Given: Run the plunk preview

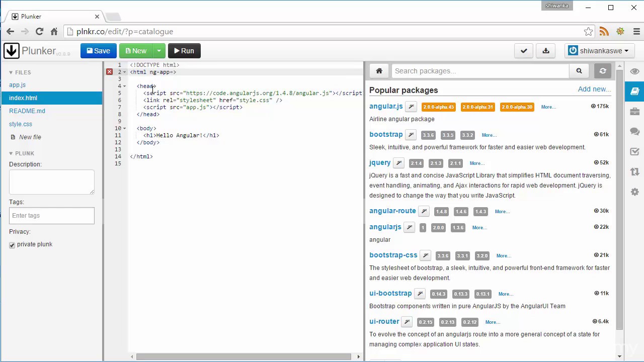Looking at the screenshot, I should pos(184,51).
